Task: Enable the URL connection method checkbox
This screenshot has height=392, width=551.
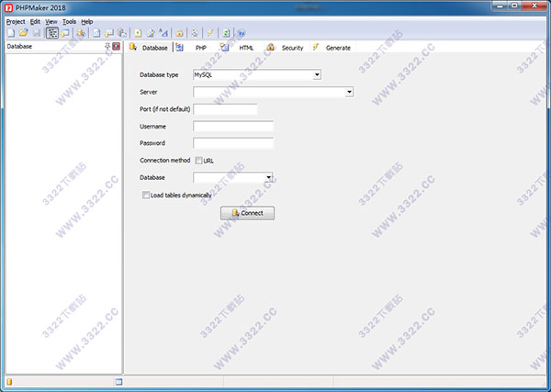Action: pyautogui.click(x=198, y=161)
